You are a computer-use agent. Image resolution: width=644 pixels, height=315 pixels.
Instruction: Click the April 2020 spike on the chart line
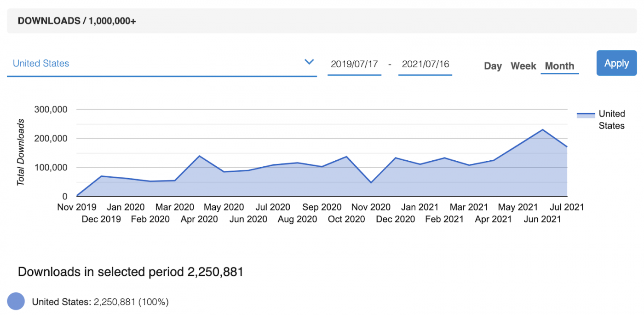coord(199,156)
